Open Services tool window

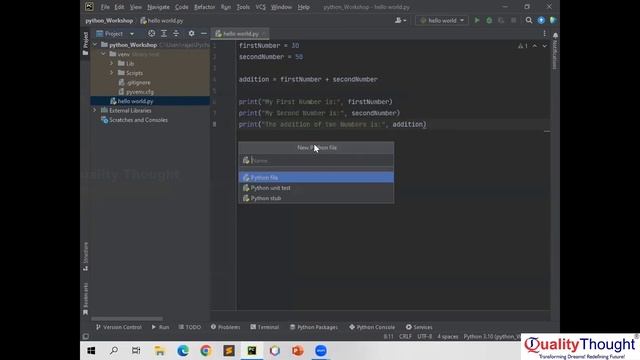click(x=419, y=327)
